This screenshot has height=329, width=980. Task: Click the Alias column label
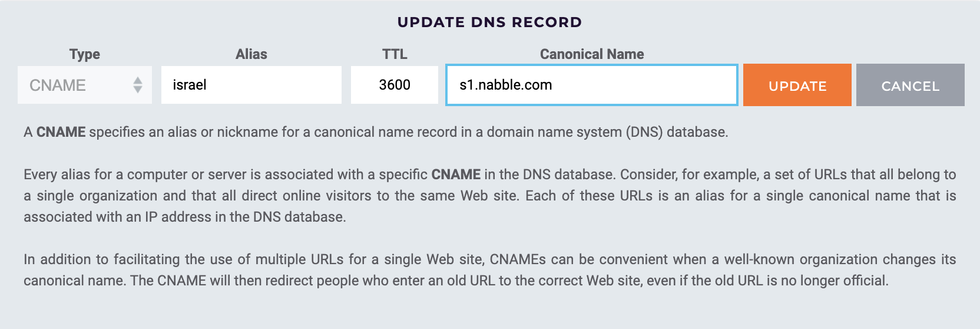click(251, 54)
